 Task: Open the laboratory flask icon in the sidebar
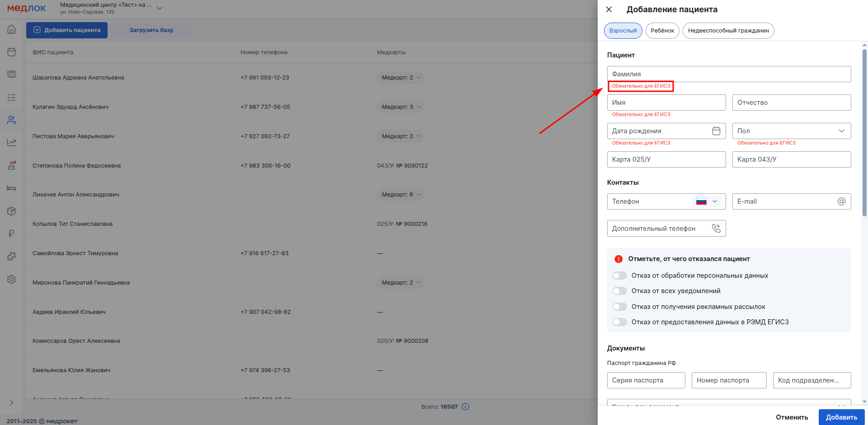12,165
